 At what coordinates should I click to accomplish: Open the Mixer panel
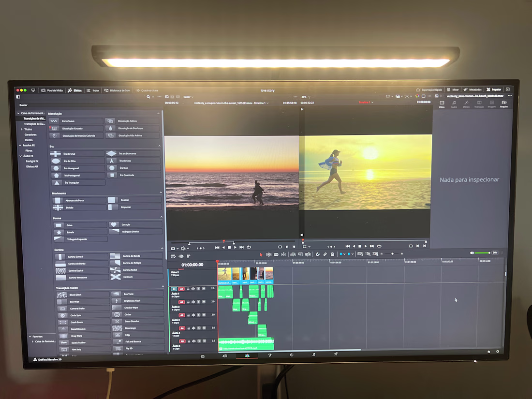click(x=453, y=90)
